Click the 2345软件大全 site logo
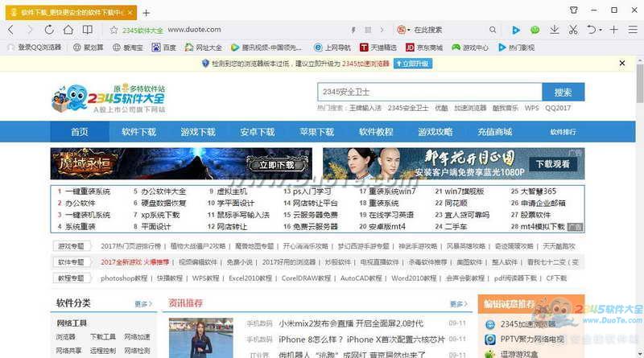This screenshot has height=358, width=644. pos(109,98)
